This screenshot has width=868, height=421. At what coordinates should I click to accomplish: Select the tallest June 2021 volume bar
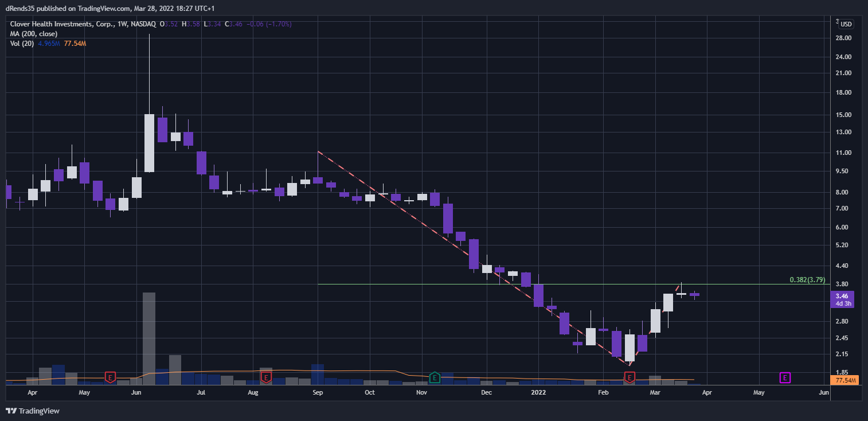149,338
